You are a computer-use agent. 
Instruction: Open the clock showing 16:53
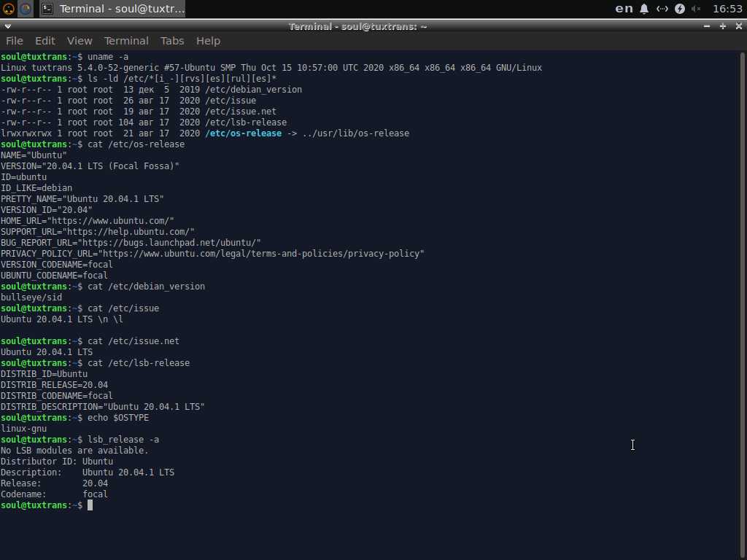tap(727, 9)
